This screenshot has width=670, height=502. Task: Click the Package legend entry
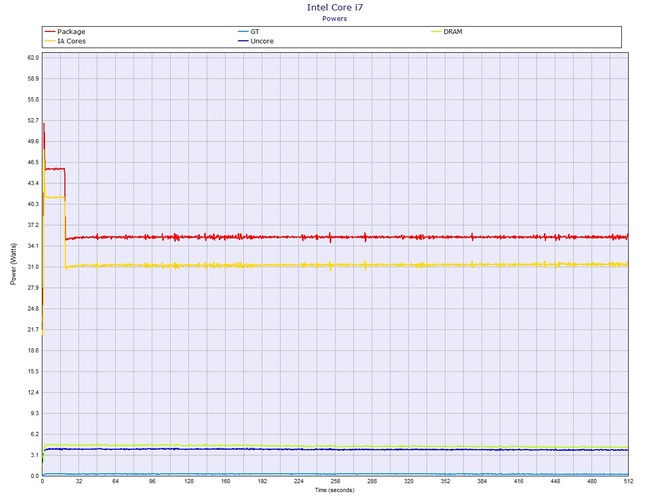(65, 32)
